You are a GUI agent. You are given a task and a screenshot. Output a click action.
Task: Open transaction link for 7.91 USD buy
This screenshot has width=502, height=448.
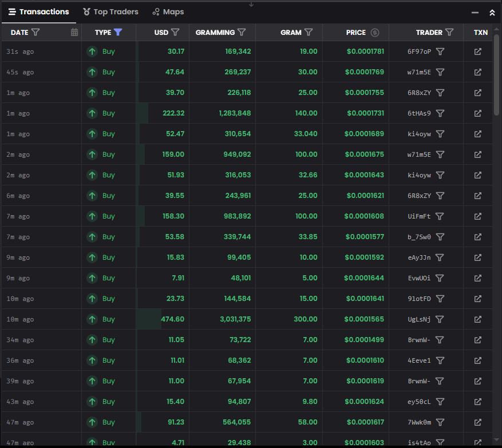[477, 278]
